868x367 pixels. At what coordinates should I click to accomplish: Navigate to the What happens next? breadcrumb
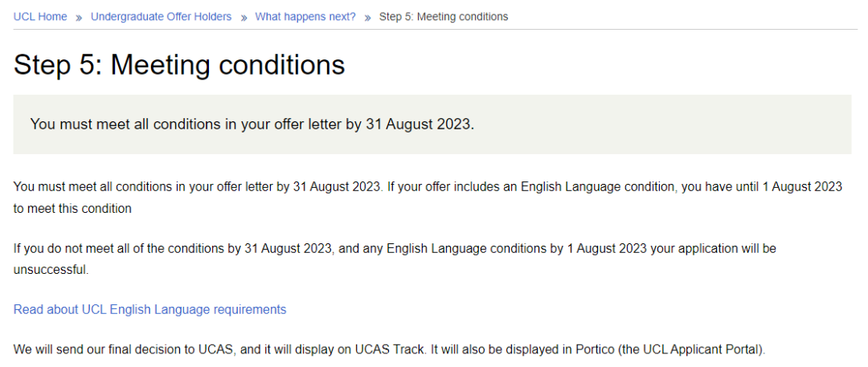pos(305,16)
